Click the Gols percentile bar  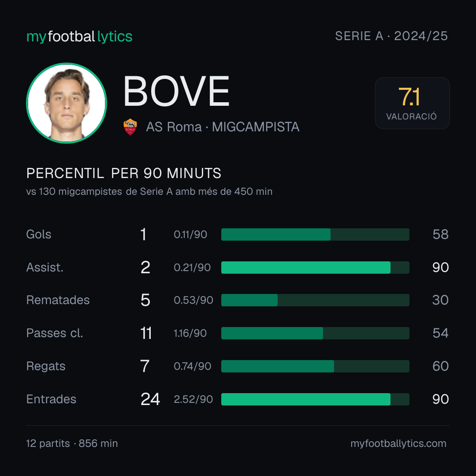pyautogui.click(x=315, y=234)
